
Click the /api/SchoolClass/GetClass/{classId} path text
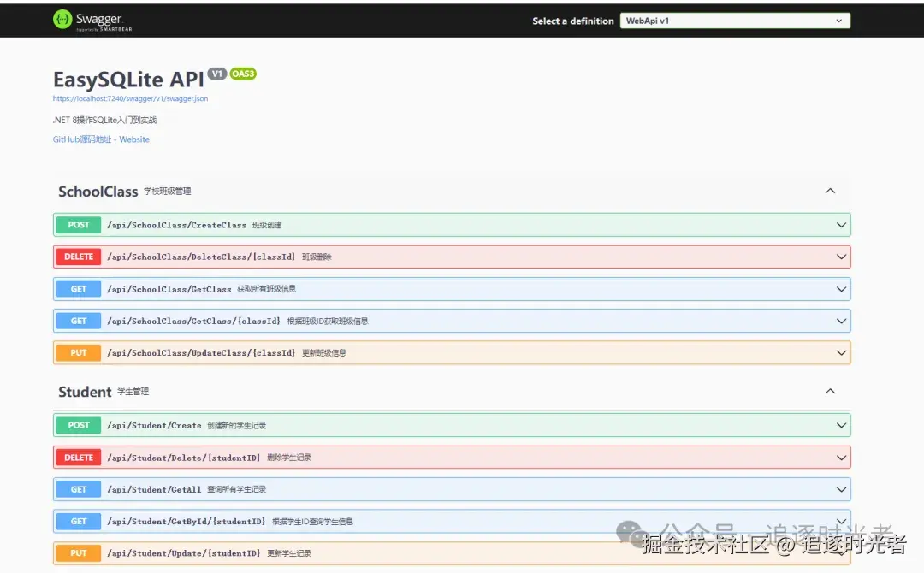coord(193,321)
